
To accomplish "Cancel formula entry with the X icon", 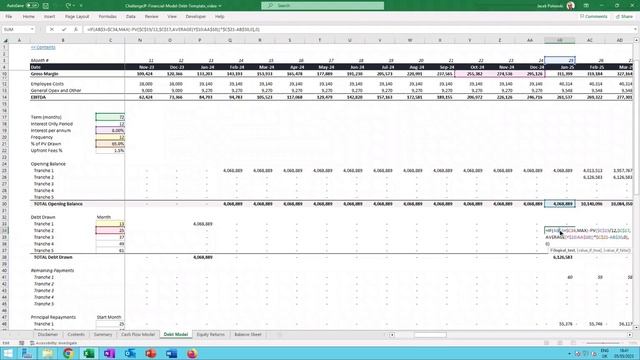I will (51, 29).
